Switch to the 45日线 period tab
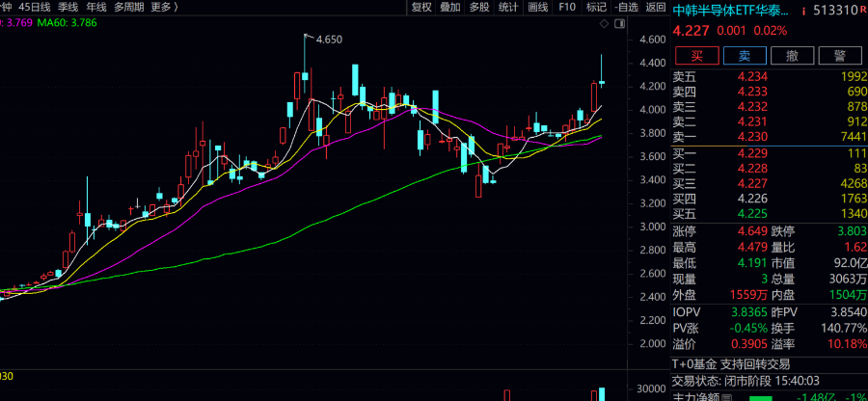The height and width of the screenshot is (401, 868). click(x=35, y=7)
